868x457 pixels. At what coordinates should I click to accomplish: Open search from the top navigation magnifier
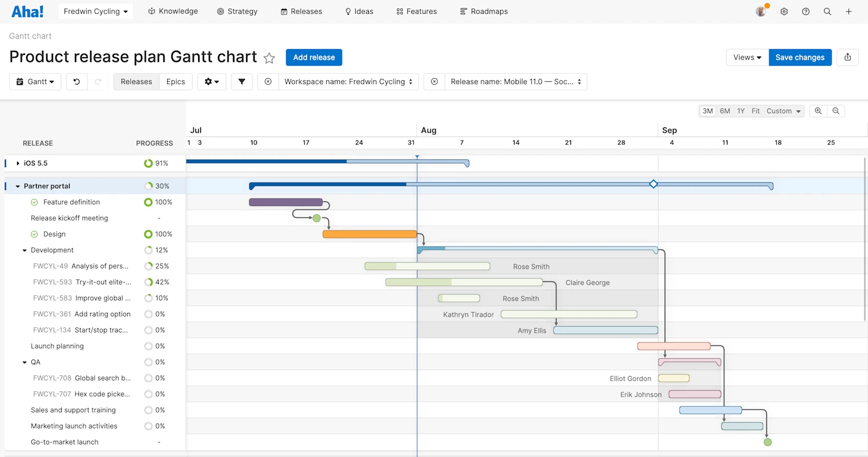[x=827, y=11]
